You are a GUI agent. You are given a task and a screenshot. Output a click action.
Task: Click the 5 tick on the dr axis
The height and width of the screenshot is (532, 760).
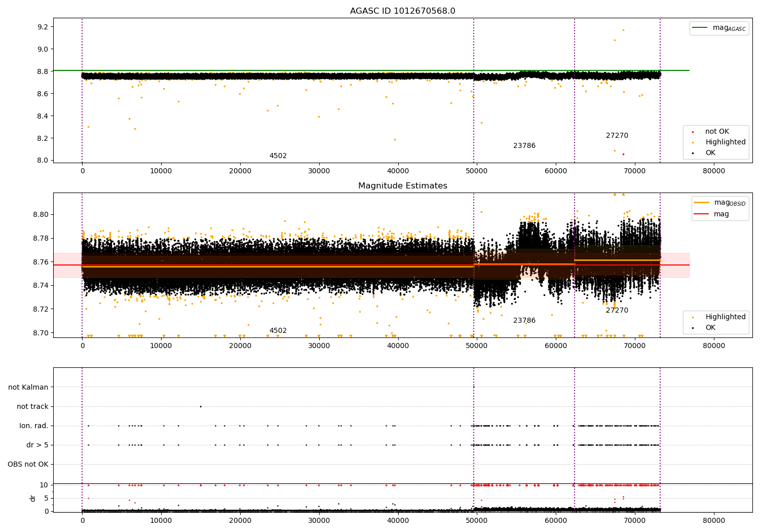[x=47, y=498]
